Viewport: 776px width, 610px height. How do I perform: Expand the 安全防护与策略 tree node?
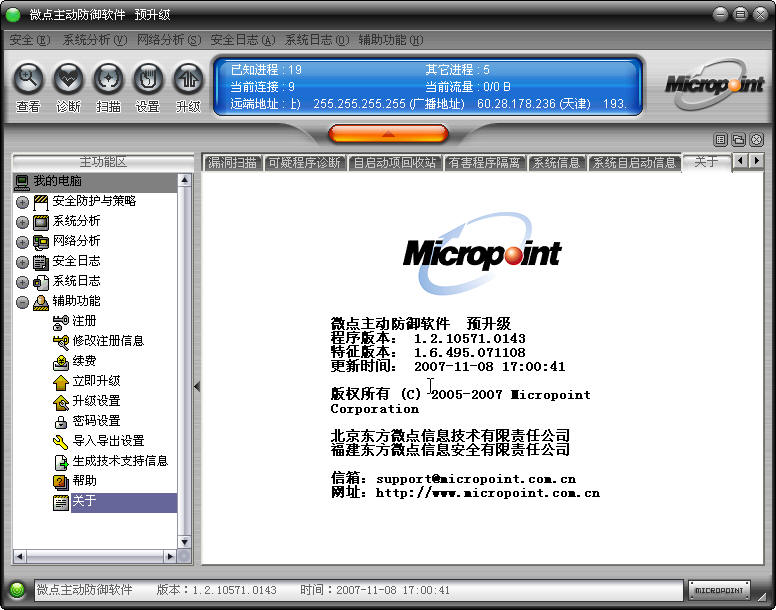(x=22, y=202)
